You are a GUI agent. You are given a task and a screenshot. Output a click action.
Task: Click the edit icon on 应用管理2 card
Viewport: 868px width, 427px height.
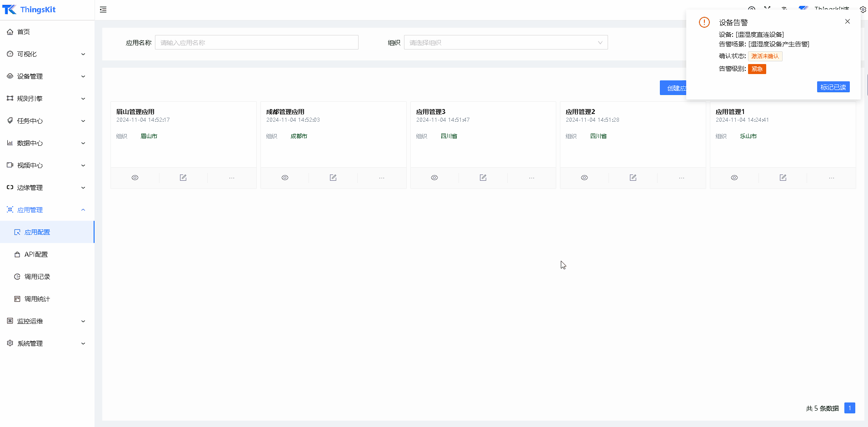point(633,178)
